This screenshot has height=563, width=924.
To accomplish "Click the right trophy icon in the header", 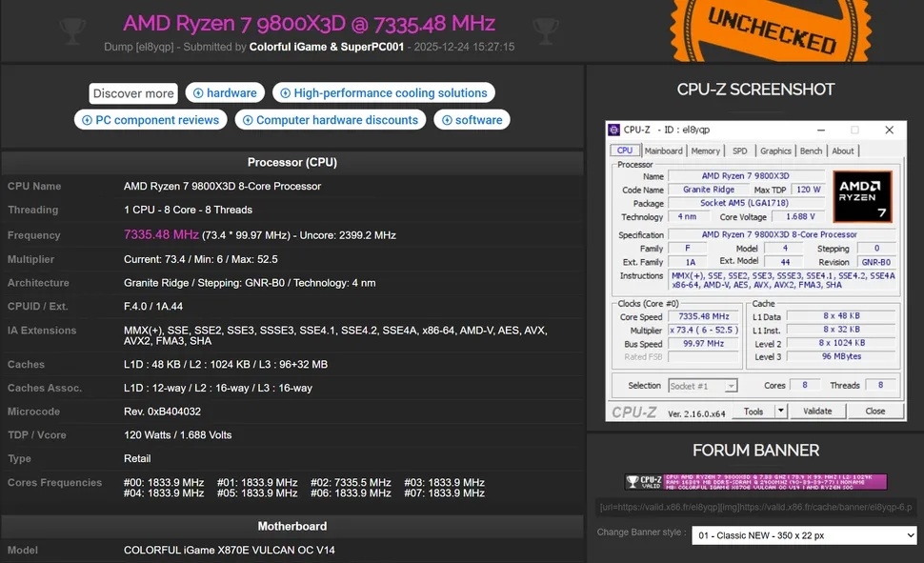I will (x=546, y=29).
